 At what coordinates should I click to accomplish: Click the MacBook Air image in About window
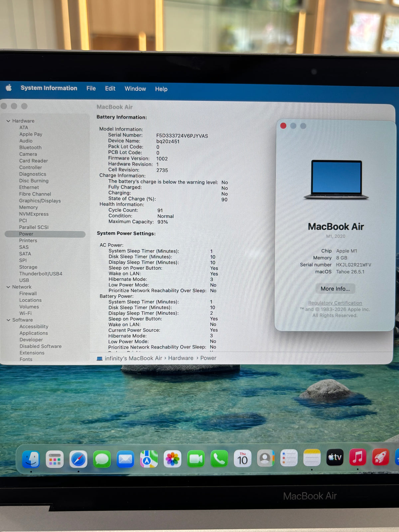pos(336,180)
